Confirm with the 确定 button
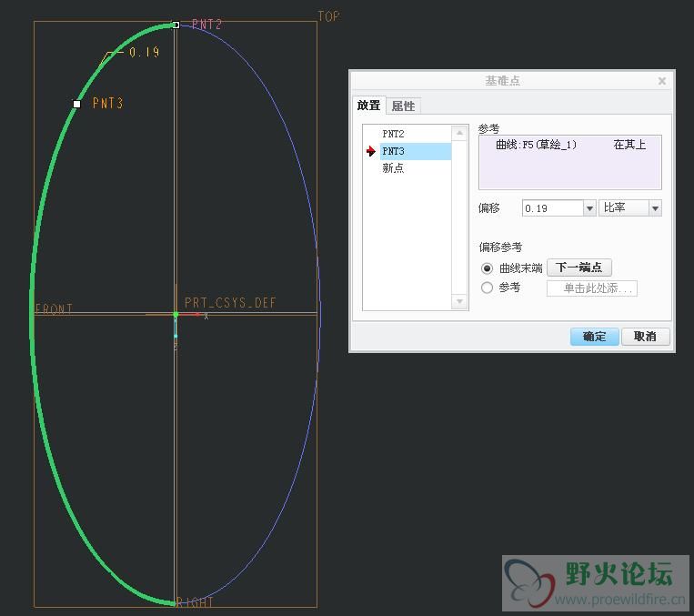Image resolution: width=694 pixels, height=616 pixels. [595, 337]
